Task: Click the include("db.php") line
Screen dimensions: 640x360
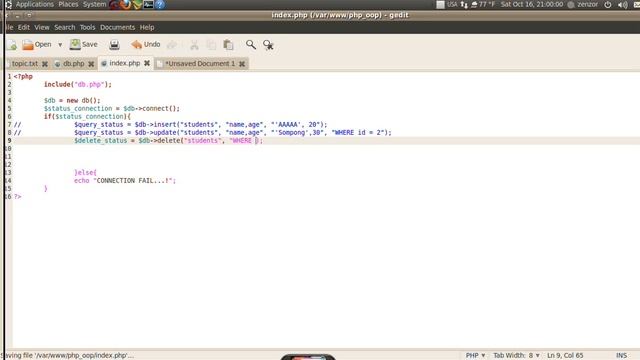Action: tap(78, 84)
